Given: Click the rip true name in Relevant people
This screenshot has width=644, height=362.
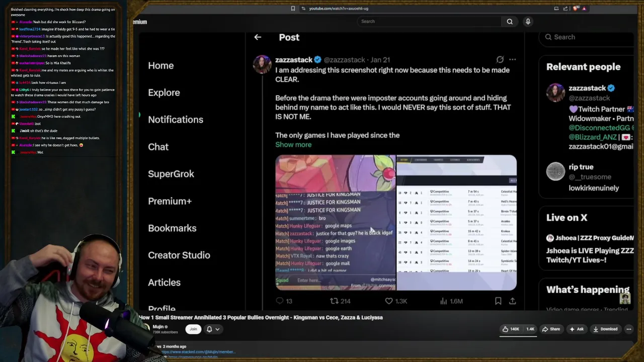Looking at the screenshot, I should (581, 166).
